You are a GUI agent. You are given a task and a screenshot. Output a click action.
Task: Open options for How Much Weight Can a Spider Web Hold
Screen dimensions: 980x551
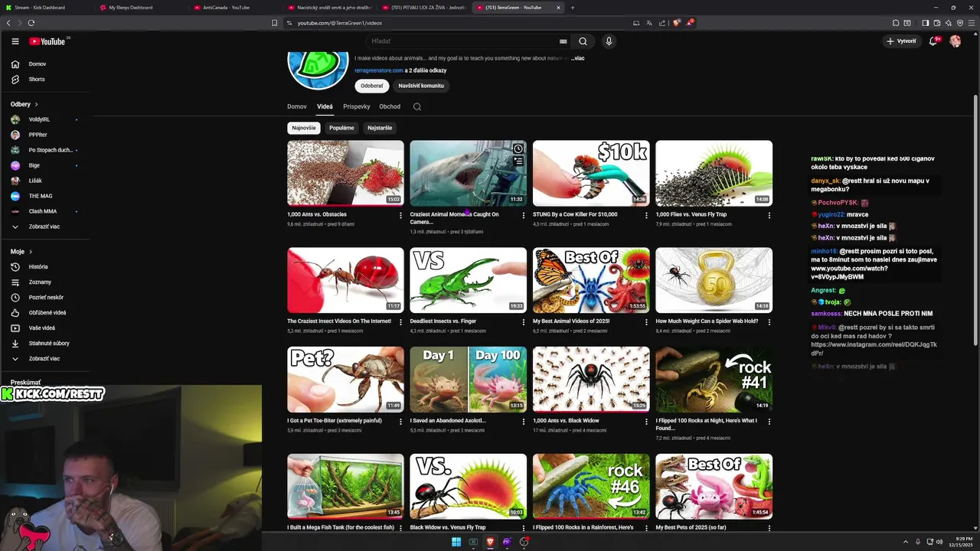click(769, 322)
